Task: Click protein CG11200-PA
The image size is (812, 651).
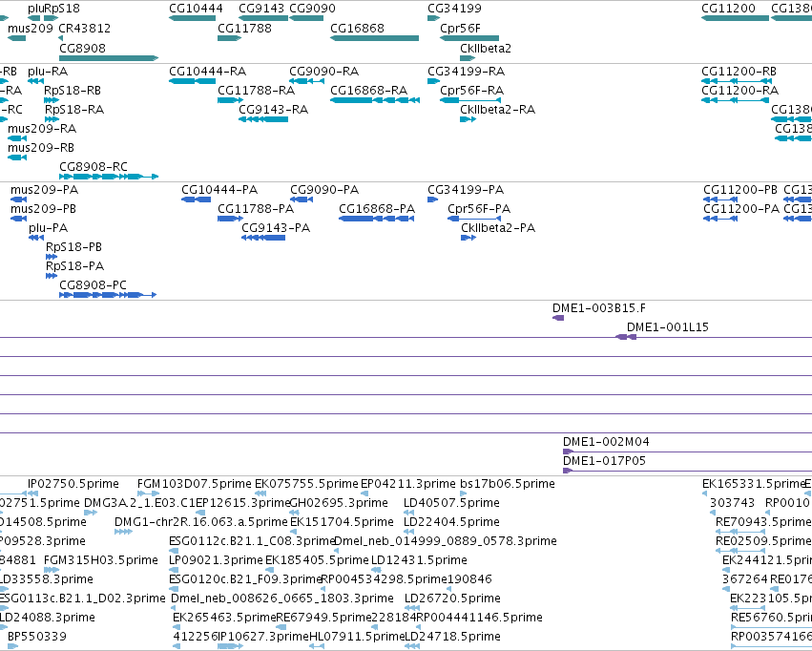Action: point(741,209)
